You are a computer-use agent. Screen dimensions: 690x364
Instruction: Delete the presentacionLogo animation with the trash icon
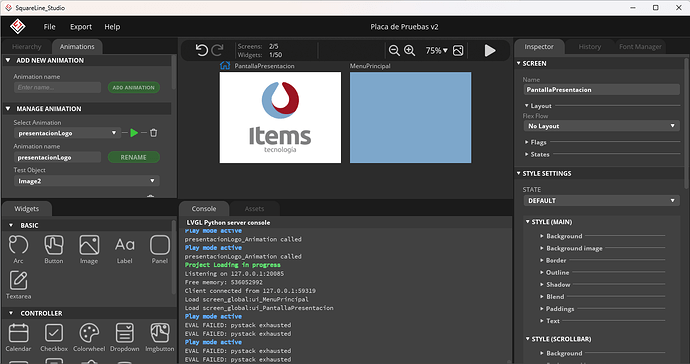pyautogui.click(x=154, y=132)
